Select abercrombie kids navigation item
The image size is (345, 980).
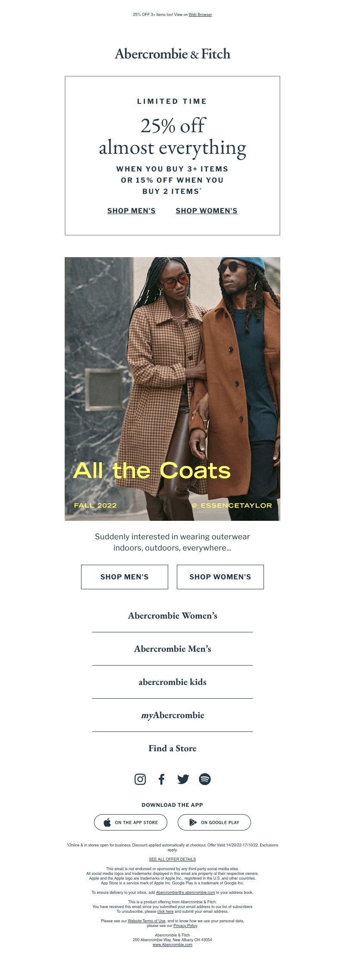click(x=172, y=682)
